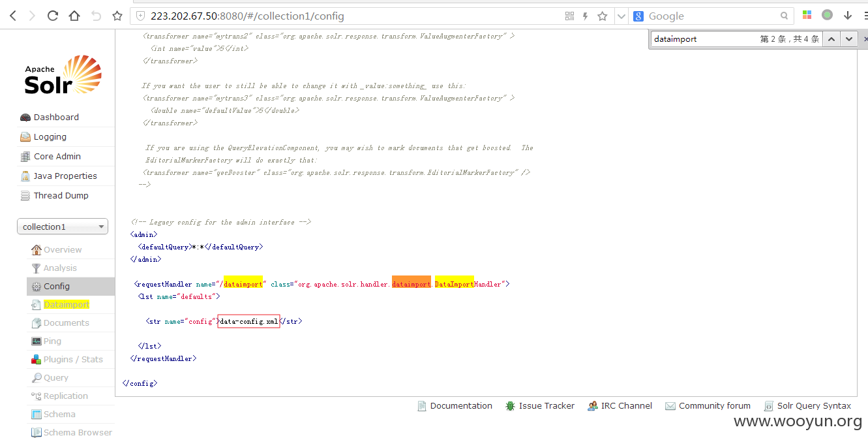Image resolution: width=868 pixels, height=440 pixels.
Task: Open the downloads arrow icon
Action: [x=848, y=16]
